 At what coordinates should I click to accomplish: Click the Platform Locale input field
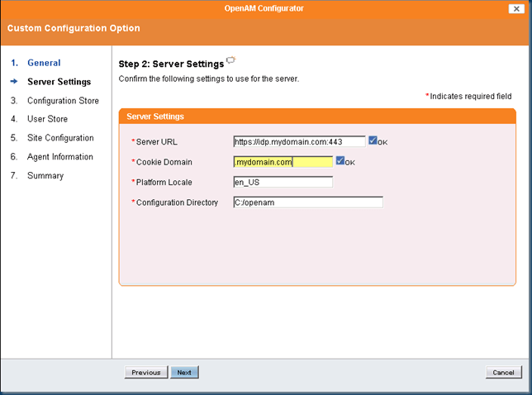pos(283,182)
